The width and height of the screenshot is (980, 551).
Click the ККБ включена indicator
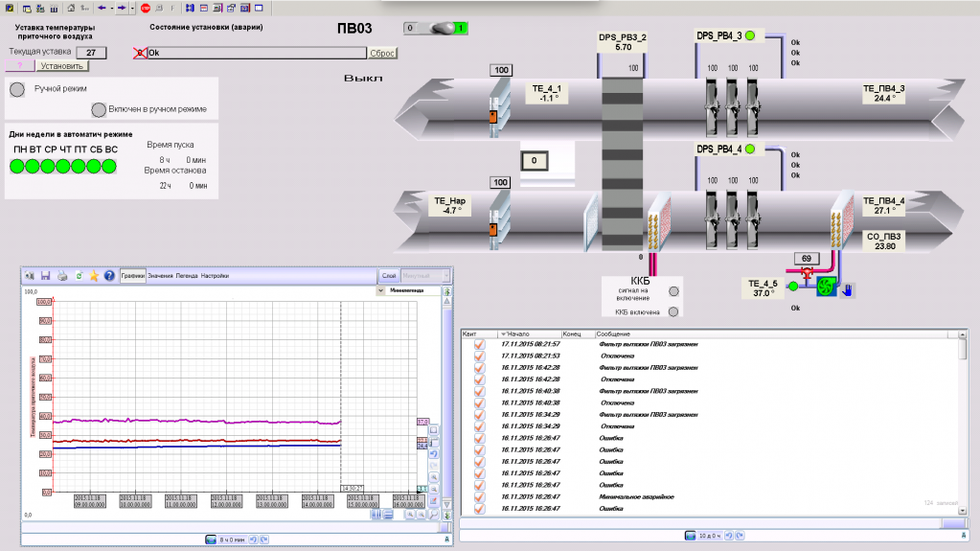pos(673,312)
